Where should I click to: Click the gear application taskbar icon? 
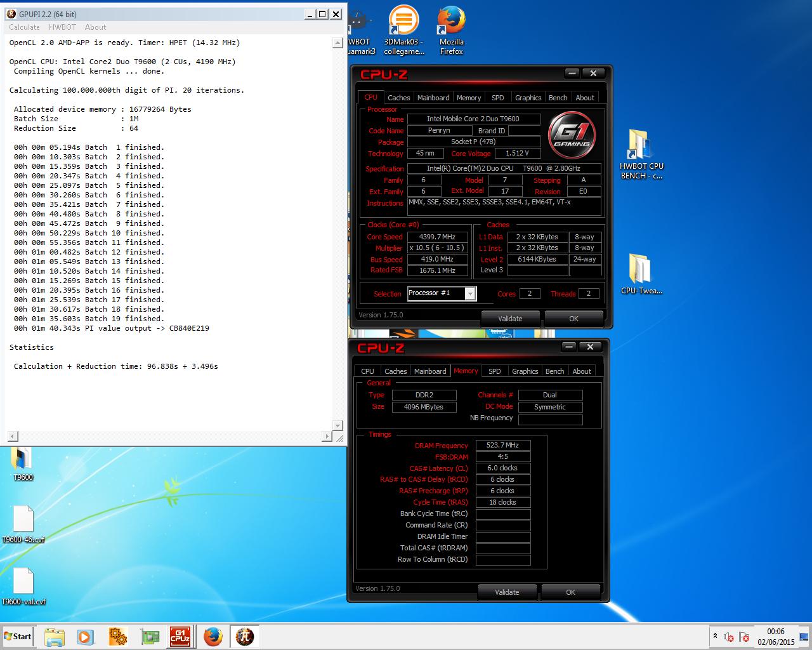(x=118, y=637)
